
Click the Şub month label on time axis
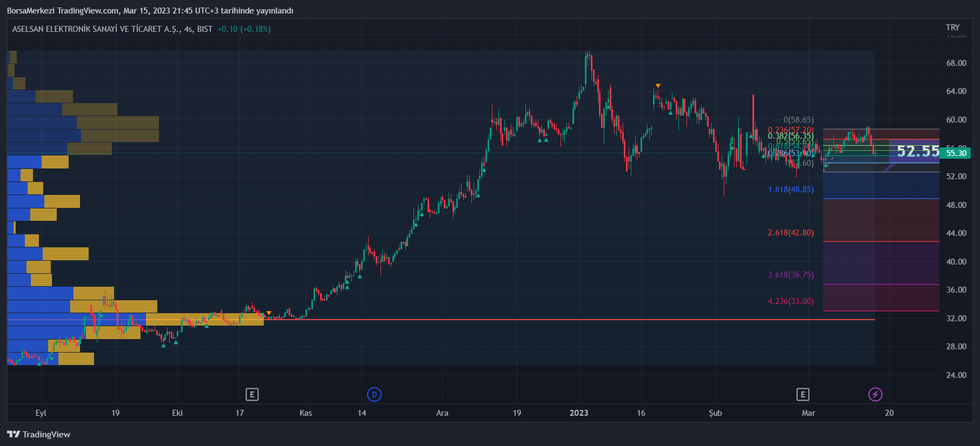pyautogui.click(x=715, y=413)
